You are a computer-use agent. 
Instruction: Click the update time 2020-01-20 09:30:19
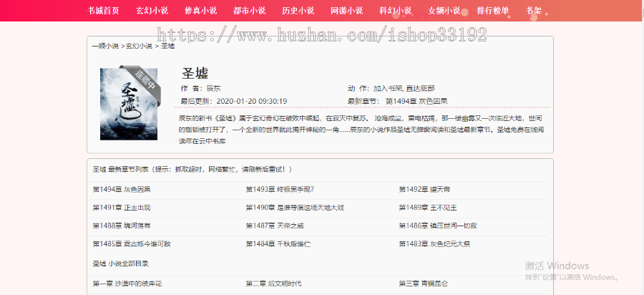(251, 101)
